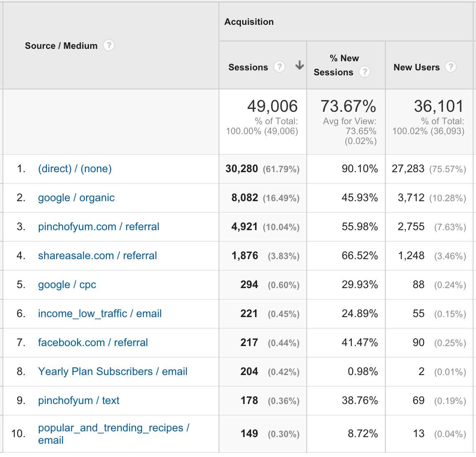Open the (direct) / (none) source link

point(75,169)
